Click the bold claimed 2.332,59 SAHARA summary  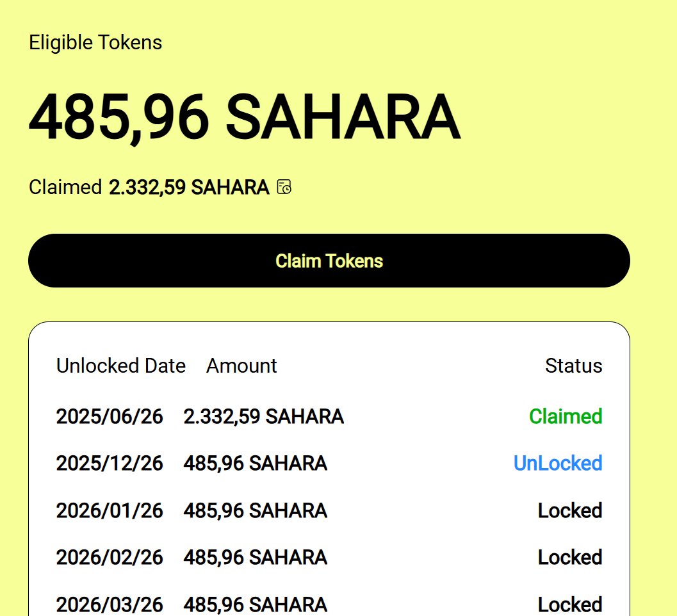(x=189, y=188)
